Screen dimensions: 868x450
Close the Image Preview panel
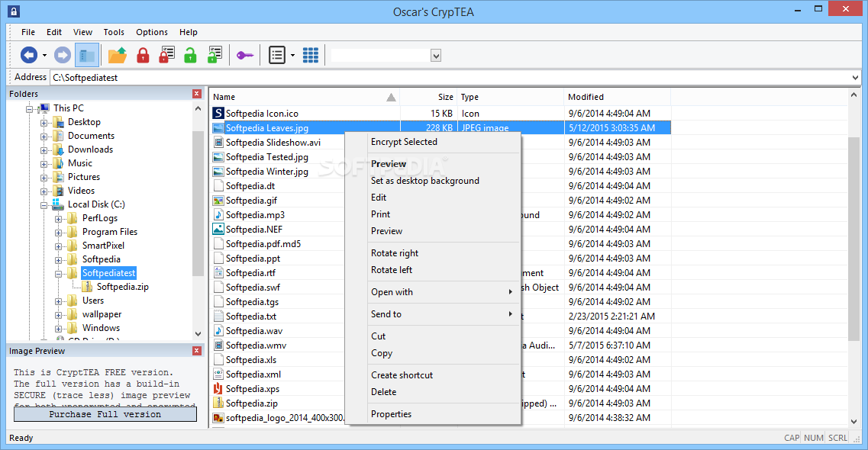(196, 351)
